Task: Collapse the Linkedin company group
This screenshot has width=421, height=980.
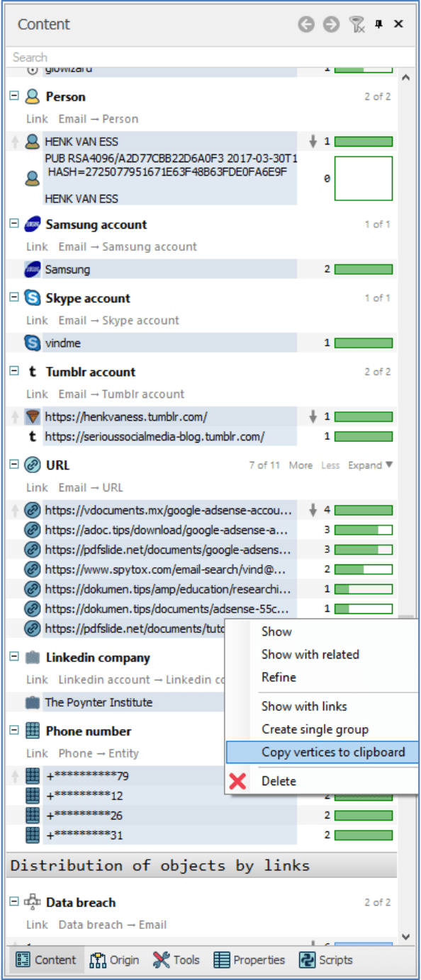Action: [x=13, y=657]
